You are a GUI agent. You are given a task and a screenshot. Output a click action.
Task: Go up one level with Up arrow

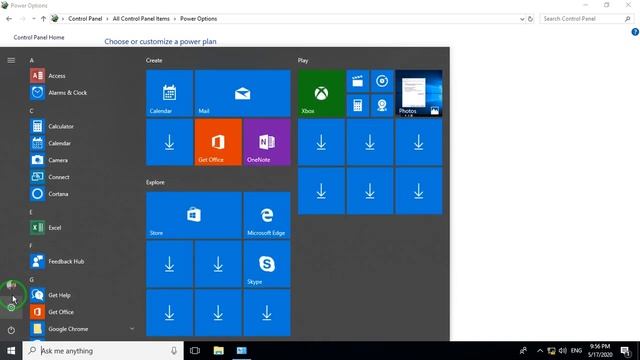tap(43, 19)
